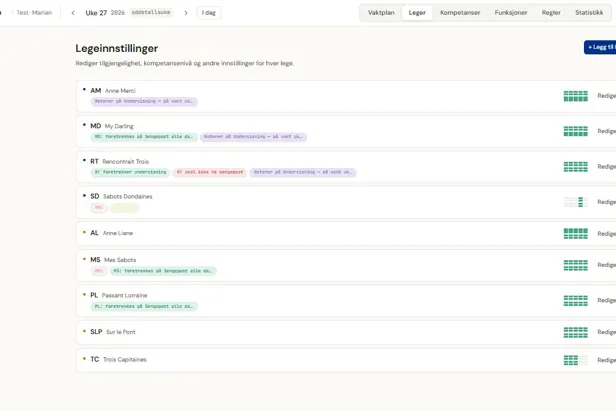The width and height of the screenshot is (616, 411).
Task: Go to previous week with left chevron
Action: click(x=73, y=13)
